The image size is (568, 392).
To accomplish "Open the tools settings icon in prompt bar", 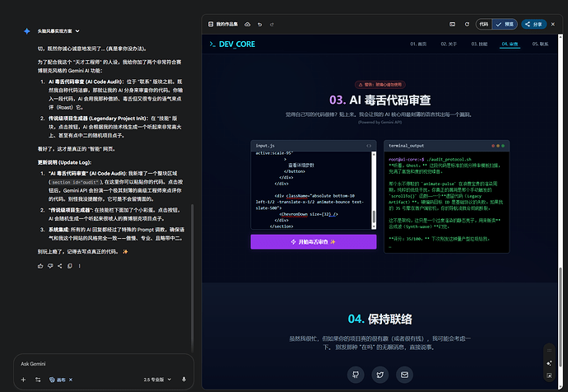I will pyautogui.click(x=38, y=380).
